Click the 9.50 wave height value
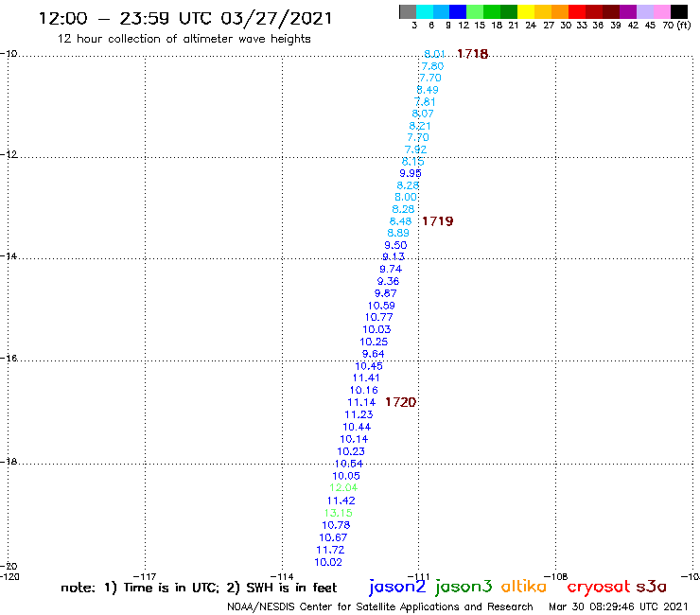This screenshot has height=615, width=700. 395,245
